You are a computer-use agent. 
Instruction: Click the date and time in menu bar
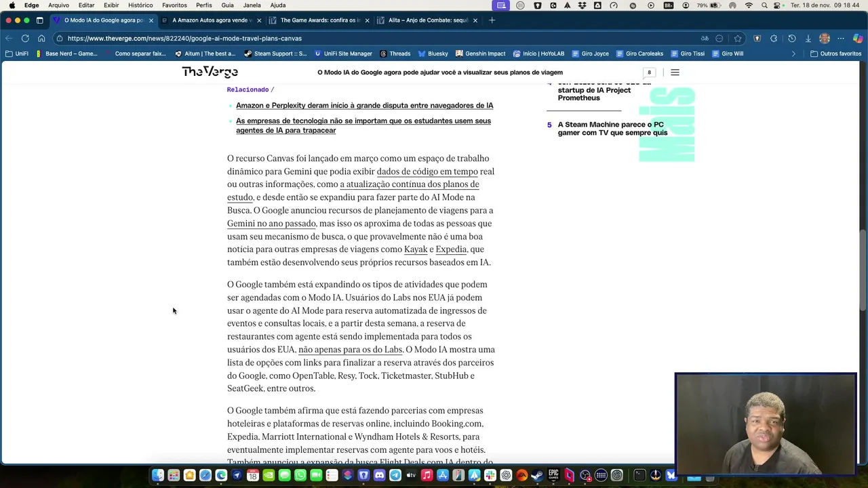tap(827, 5)
